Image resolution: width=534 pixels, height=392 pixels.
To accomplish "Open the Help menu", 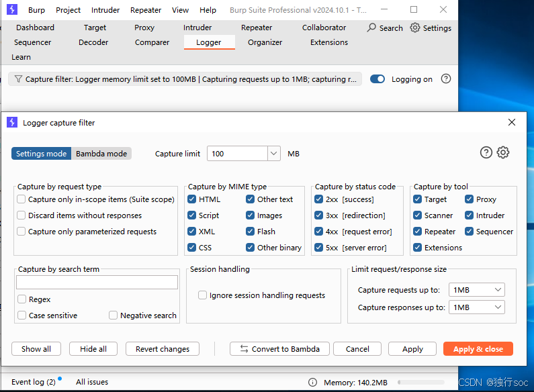I will pos(208,10).
